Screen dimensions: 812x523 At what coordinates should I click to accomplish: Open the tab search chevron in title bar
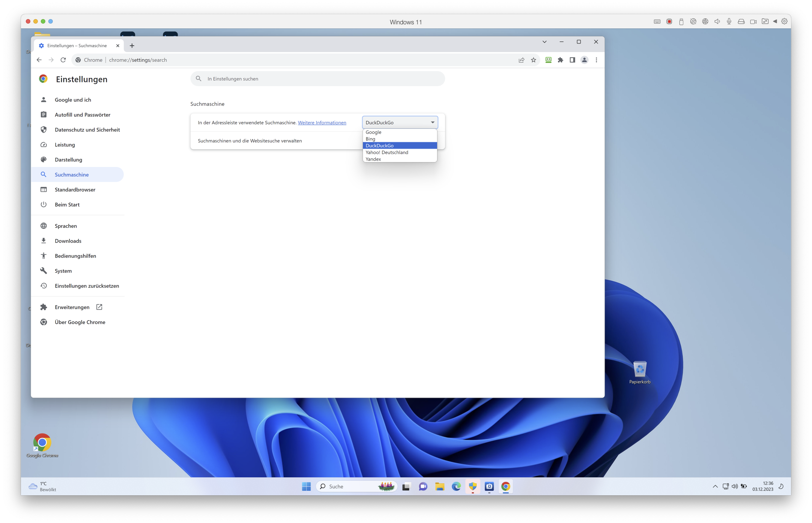point(545,42)
